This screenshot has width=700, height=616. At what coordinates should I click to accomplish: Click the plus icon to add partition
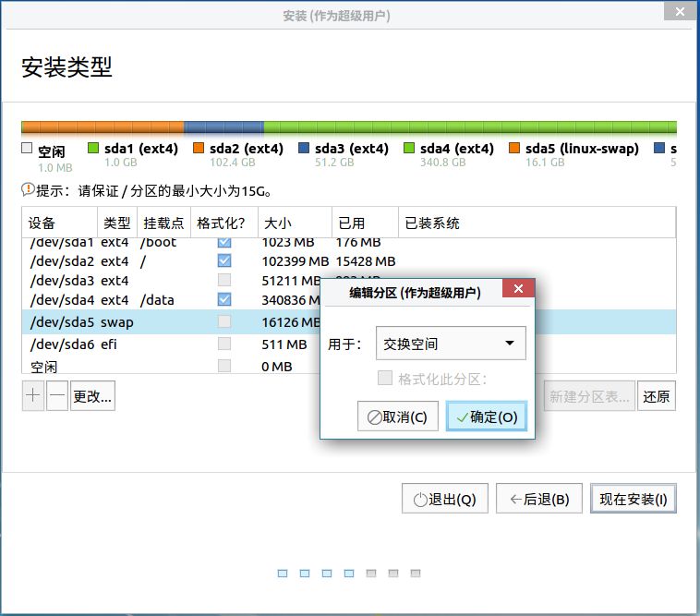pos(33,395)
